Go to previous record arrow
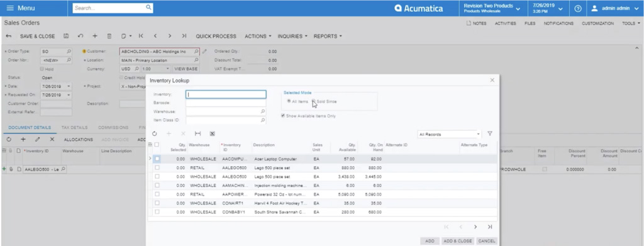Image resolution: width=644 pixels, height=246 pixels. [155, 36]
